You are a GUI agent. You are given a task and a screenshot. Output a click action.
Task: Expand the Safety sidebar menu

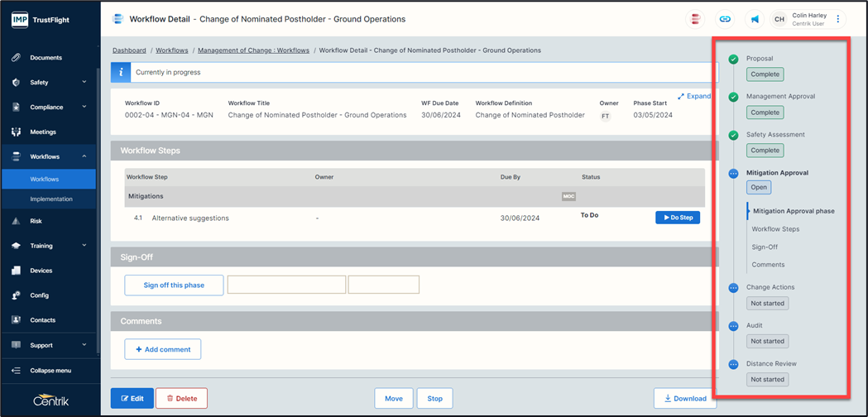tap(84, 83)
